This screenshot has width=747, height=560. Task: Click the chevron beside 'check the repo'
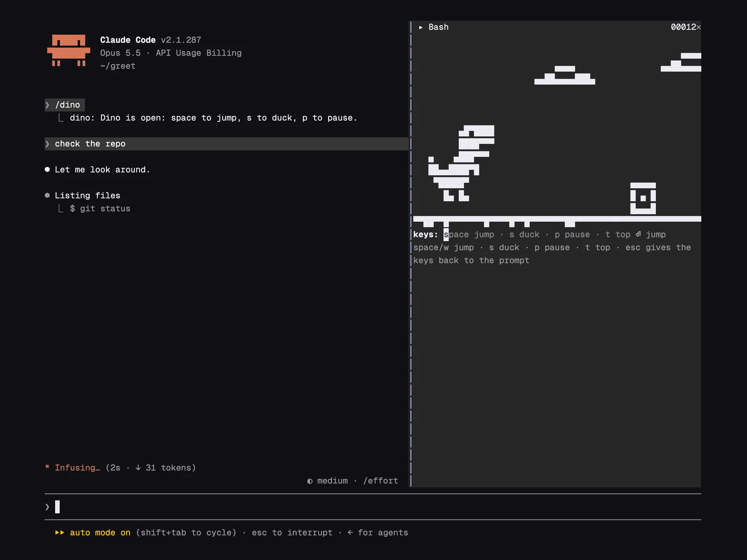point(47,144)
